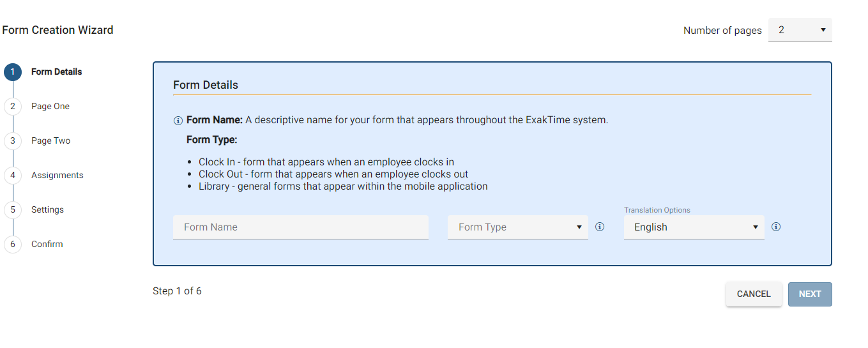Click the info icon next to Translation Options
This screenshot has height=348, width=868.
tap(776, 227)
